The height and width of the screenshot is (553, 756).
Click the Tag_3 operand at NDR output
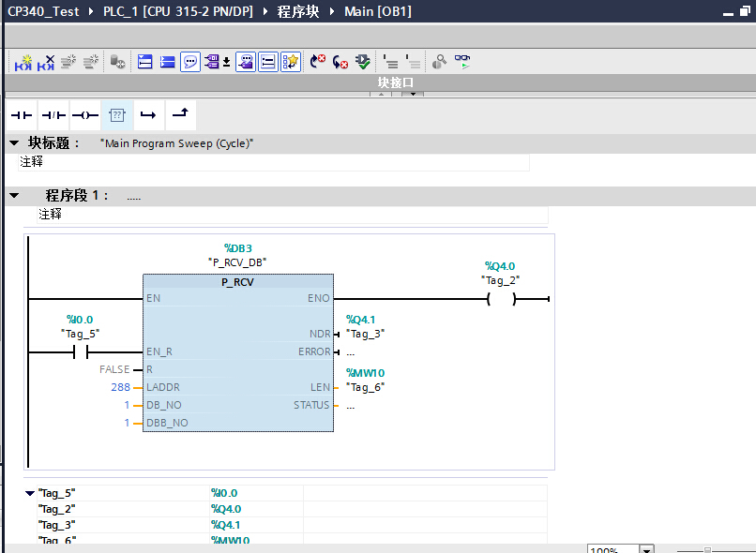[x=366, y=334]
